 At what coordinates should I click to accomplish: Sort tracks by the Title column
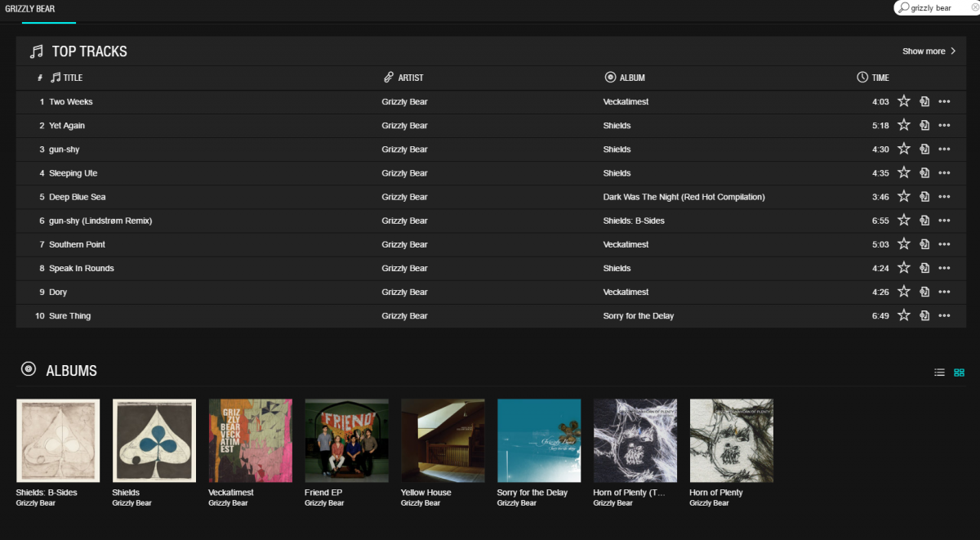66,78
